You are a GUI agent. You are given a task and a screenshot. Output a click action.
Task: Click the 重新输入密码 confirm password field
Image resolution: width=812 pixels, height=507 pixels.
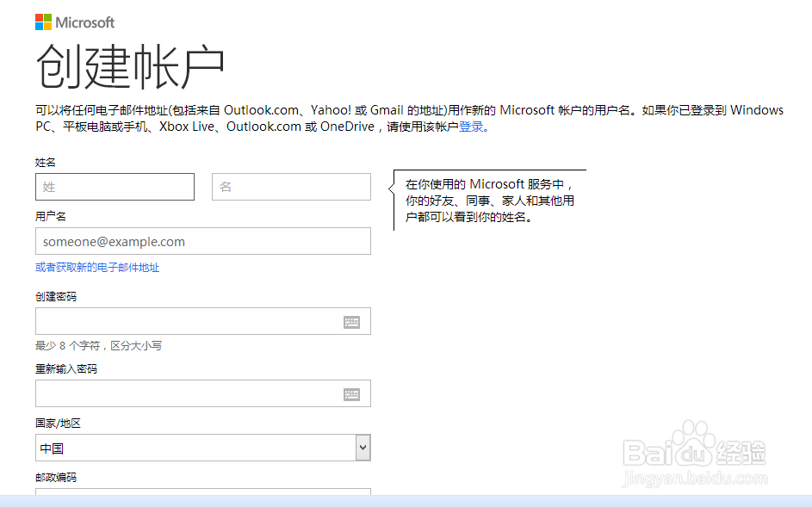tap(203, 393)
